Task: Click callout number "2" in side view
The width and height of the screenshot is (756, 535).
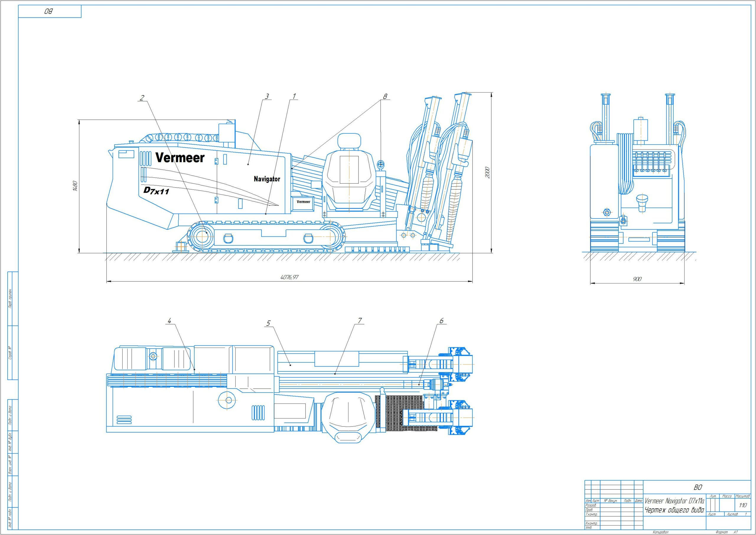Action: [141, 98]
